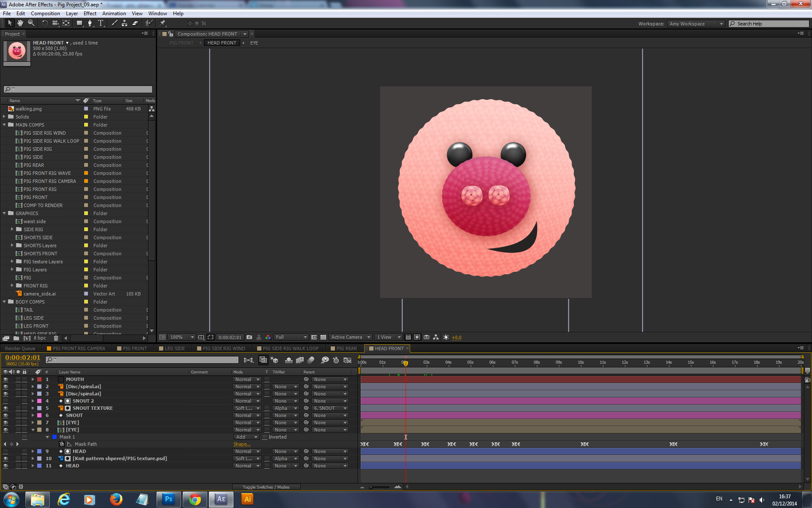Click the Take Snapshot camera icon
The image size is (812, 508).
point(249,337)
